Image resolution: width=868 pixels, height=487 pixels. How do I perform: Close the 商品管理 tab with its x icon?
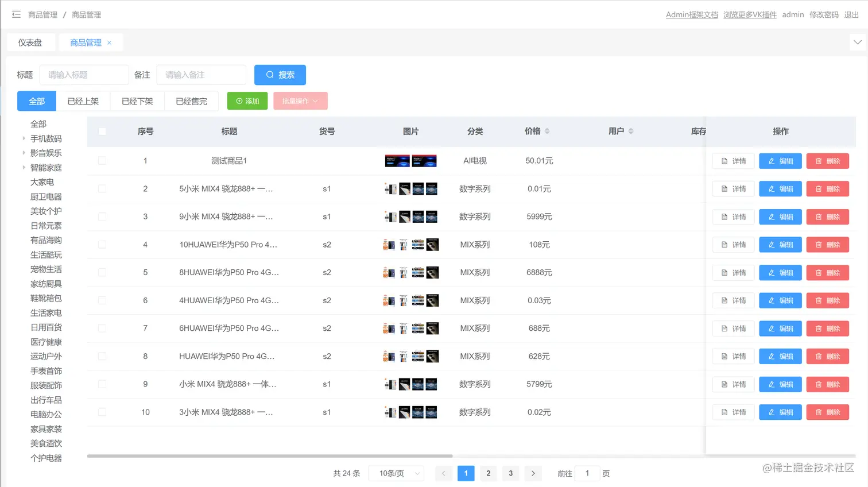[x=110, y=42]
